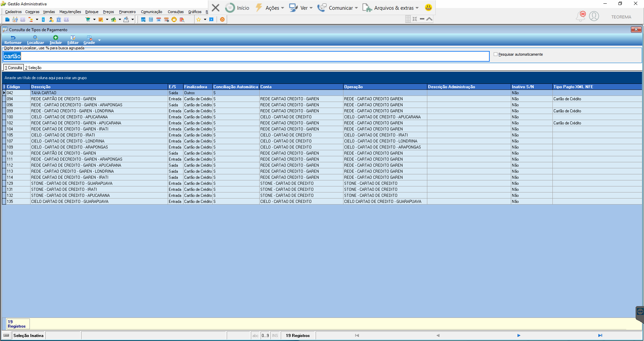Click the X icon left of Início
The width and height of the screenshot is (644, 341).
click(216, 8)
